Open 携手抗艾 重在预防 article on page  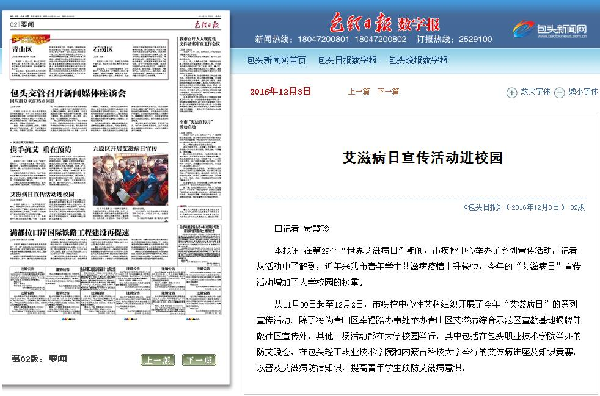click(41, 149)
